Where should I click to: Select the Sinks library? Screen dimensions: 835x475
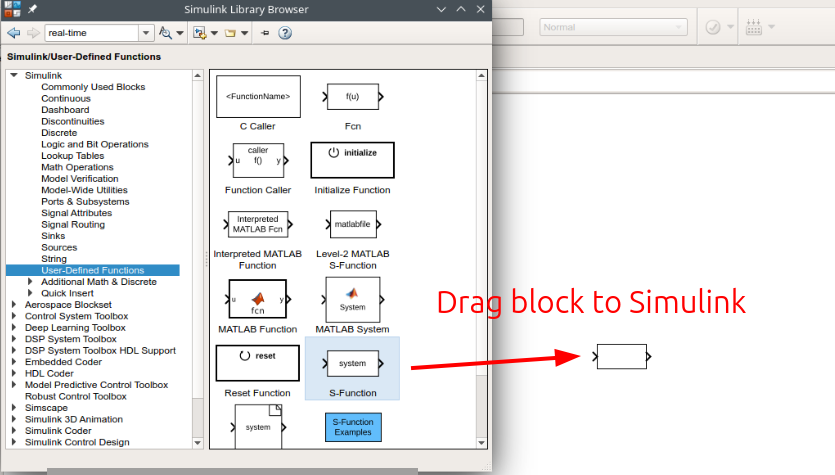(53, 236)
